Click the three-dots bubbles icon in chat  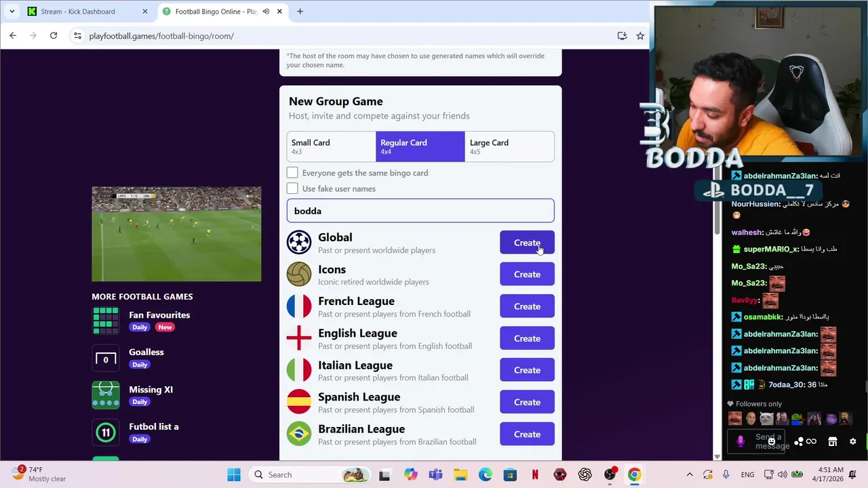point(799,442)
